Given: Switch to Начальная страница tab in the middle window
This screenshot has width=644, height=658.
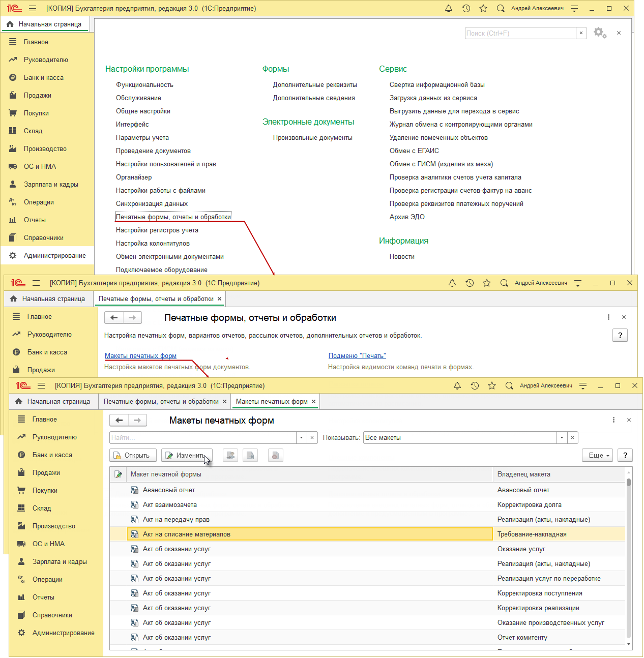Looking at the screenshot, I should click(49, 298).
